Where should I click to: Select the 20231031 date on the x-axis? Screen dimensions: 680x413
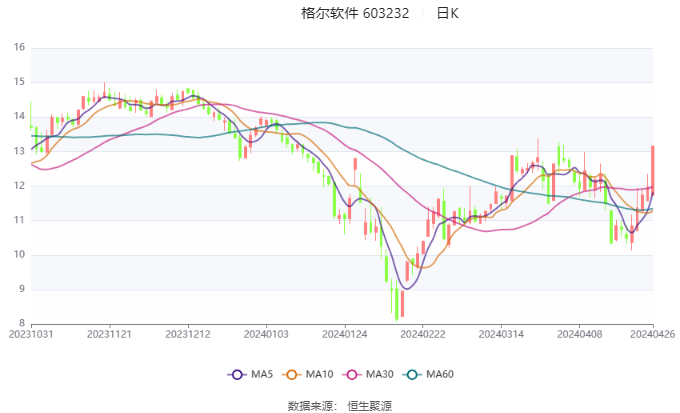point(31,334)
